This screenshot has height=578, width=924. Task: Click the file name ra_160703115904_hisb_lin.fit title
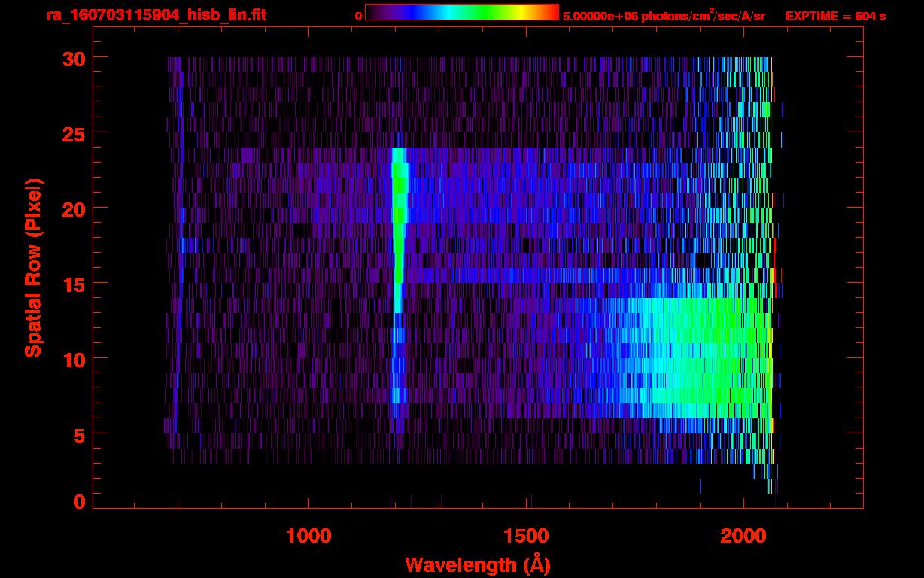pyautogui.click(x=156, y=15)
